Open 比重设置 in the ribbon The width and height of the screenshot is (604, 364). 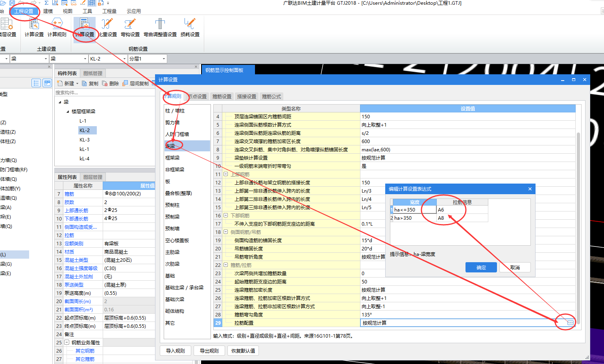coord(107,28)
